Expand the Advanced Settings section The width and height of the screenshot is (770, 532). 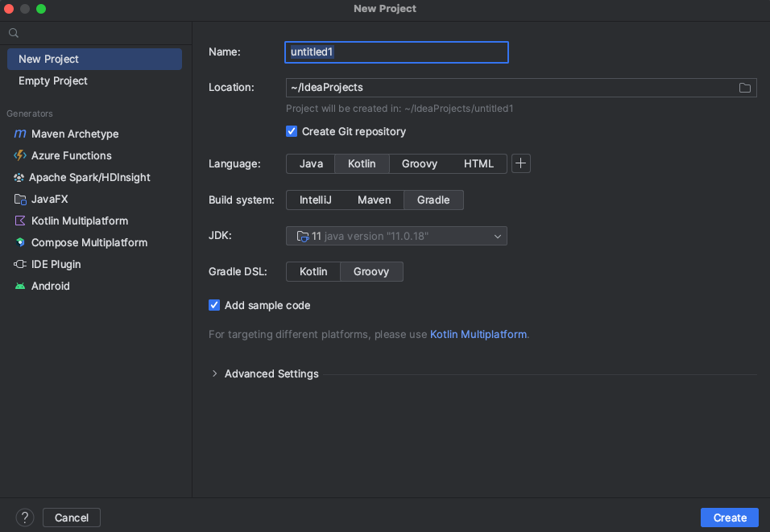tap(215, 373)
